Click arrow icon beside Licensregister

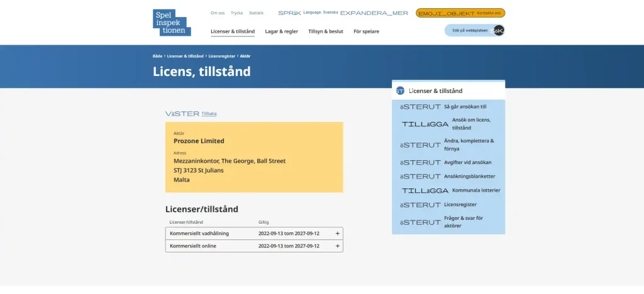[421, 205]
